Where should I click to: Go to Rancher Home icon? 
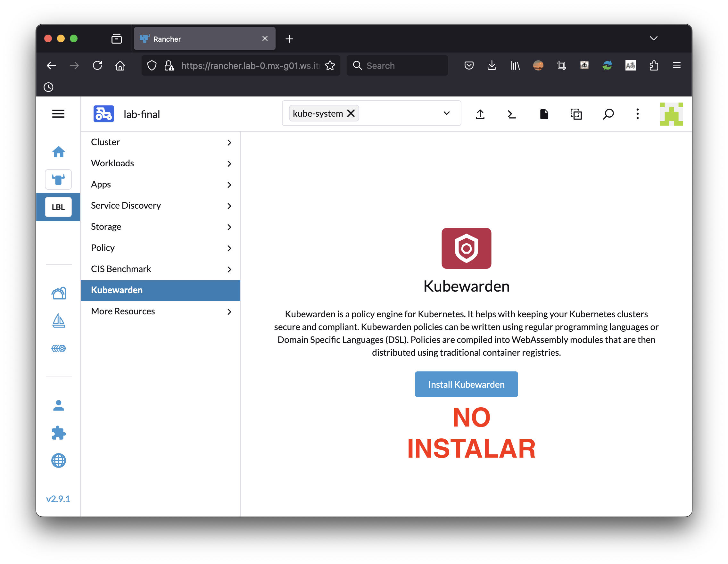(58, 152)
